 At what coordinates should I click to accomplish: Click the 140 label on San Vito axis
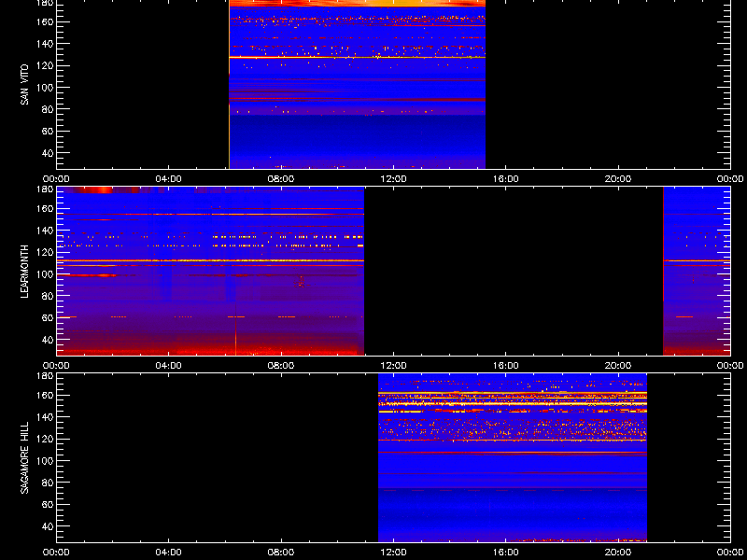pos(45,44)
